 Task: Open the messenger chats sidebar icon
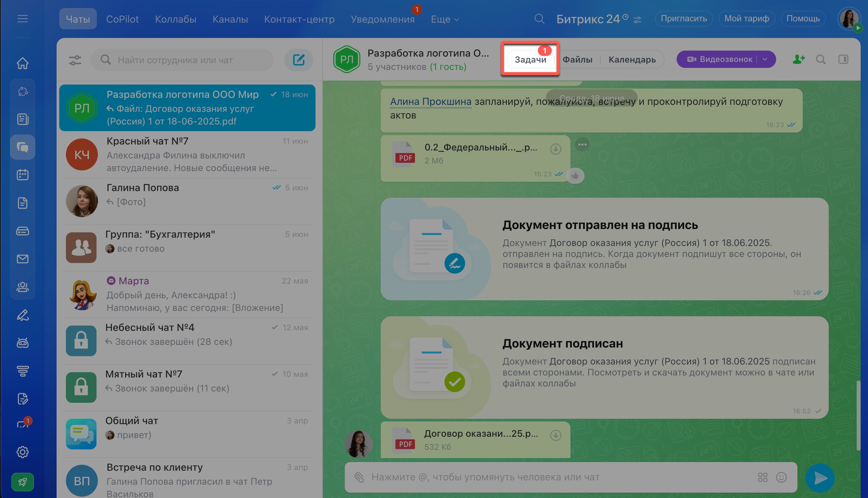[23, 147]
